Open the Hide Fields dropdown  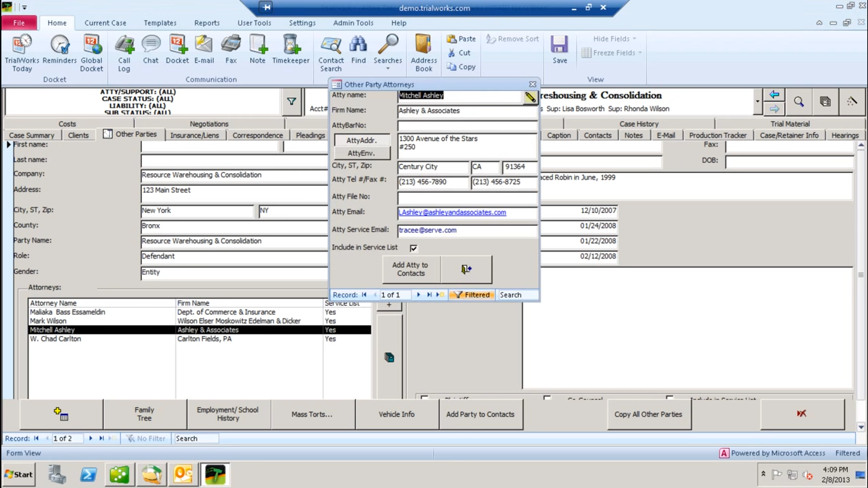pyautogui.click(x=614, y=39)
